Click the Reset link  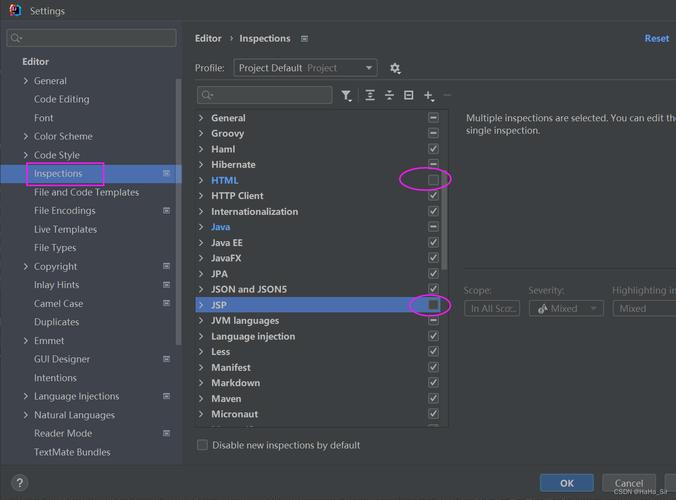[656, 38]
